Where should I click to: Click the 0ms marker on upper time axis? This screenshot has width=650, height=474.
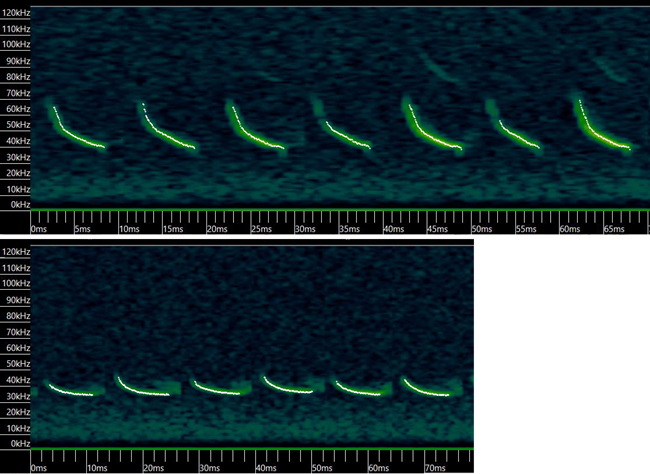point(38,229)
